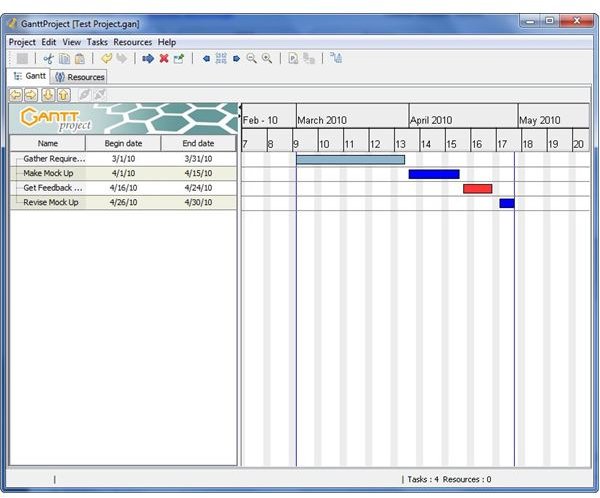The height and width of the screenshot is (498, 600).
Task: Click the grey Redo arrow icon
Action: (x=122, y=59)
